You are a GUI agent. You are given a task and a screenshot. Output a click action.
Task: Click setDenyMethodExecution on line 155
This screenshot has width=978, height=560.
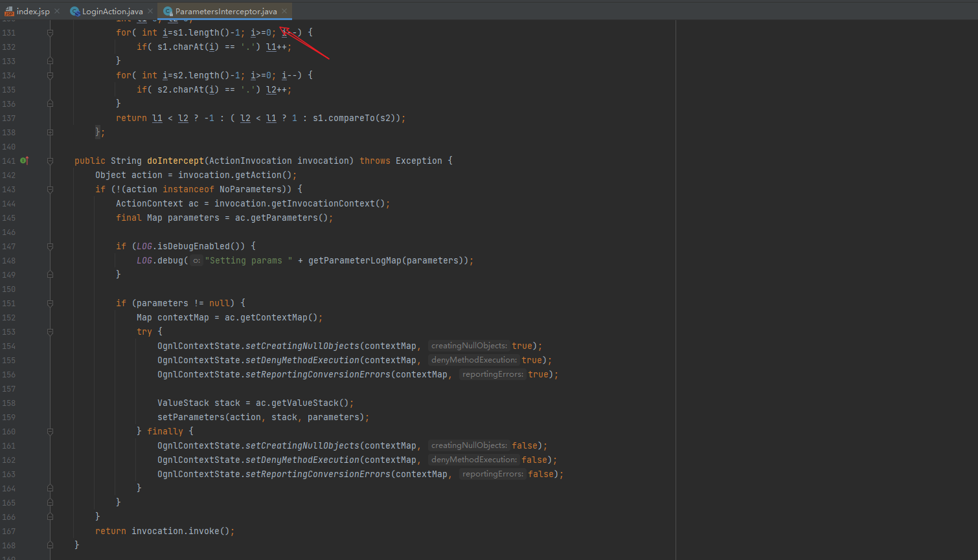302,360
